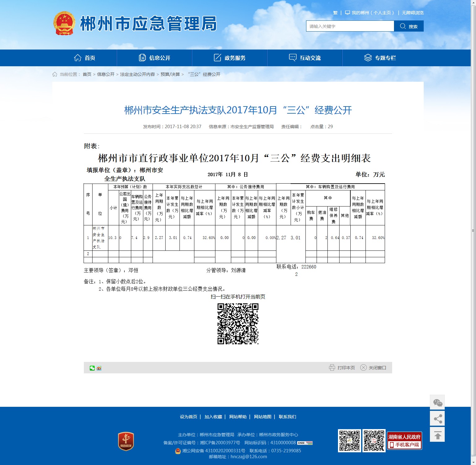This screenshot has width=476, height=465.
Task: Click footer link 加入收藏
Action: point(213,417)
